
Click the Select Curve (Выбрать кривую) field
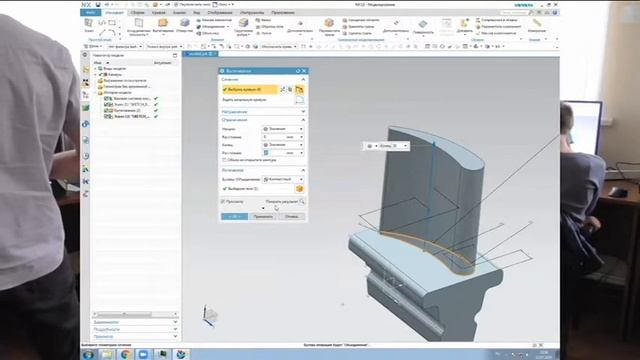coord(250,89)
